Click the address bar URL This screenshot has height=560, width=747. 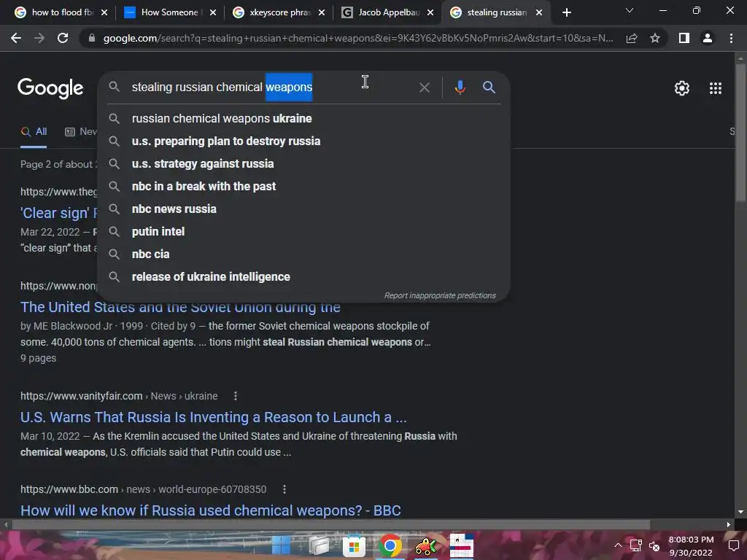pyautogui.click(x=357, y=38)
